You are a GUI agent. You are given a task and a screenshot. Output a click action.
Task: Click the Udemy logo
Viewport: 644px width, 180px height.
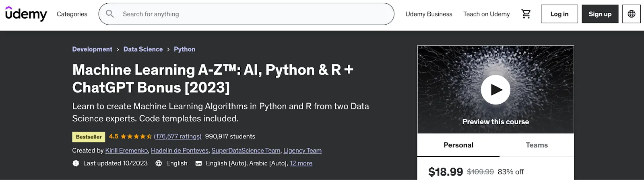26,14
